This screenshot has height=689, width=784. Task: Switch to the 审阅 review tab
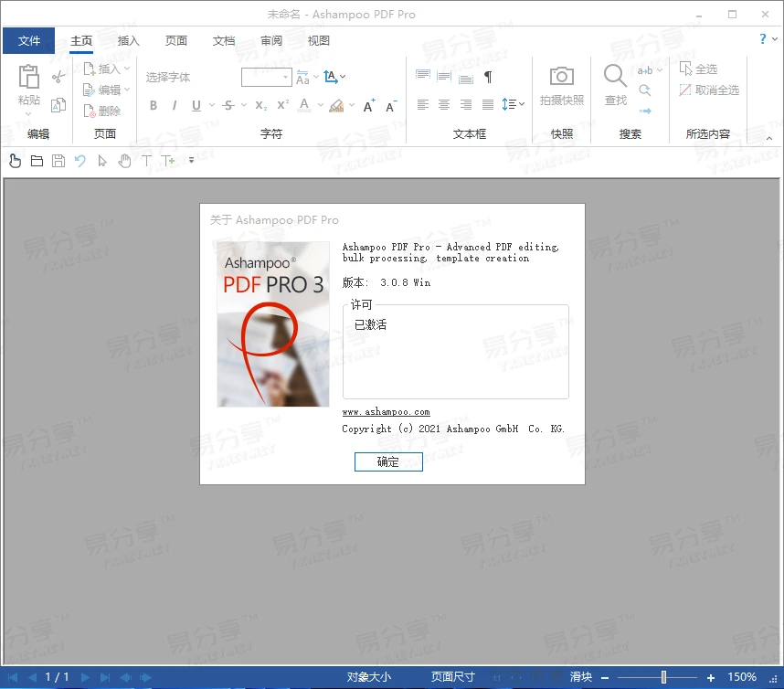pos(271,40)
